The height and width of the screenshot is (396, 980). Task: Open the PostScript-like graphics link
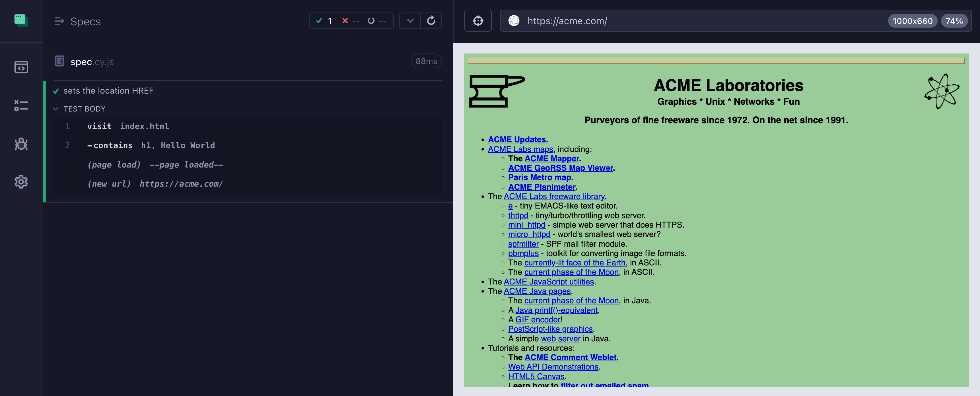tap(550, 329)
